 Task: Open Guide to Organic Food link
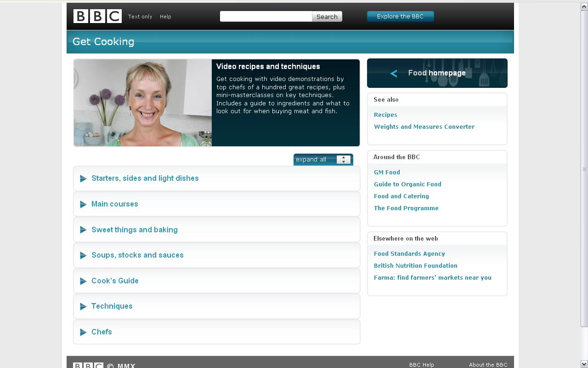[407, 184]
